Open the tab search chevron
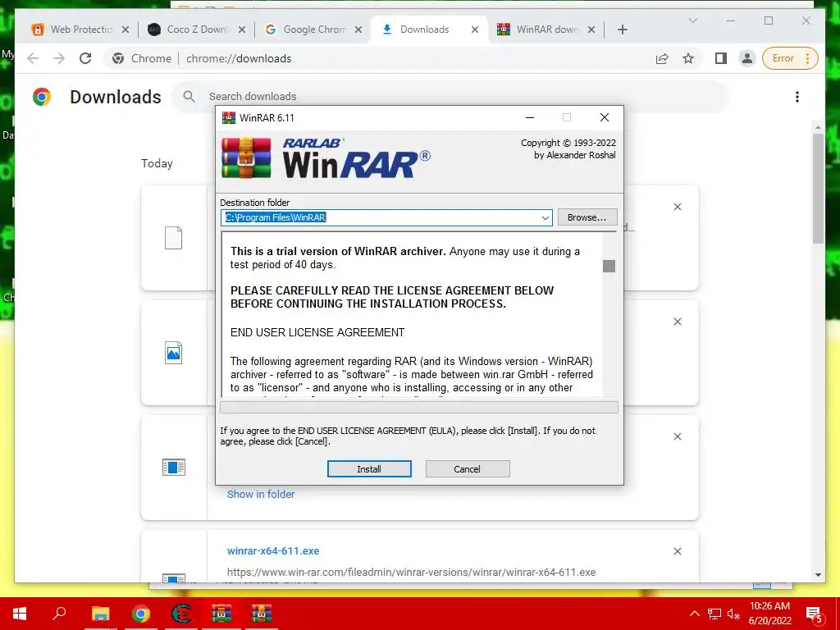 [x=693, y=21]
